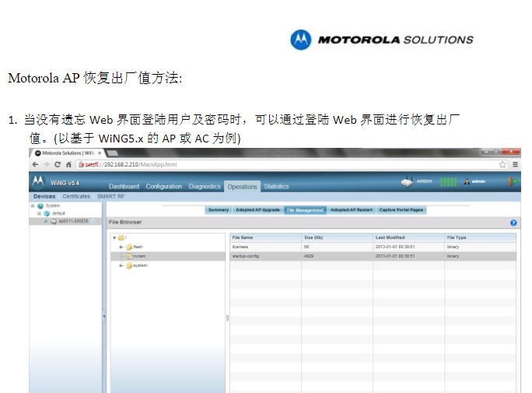Reload the page with refresh icon

coord(58,165)
